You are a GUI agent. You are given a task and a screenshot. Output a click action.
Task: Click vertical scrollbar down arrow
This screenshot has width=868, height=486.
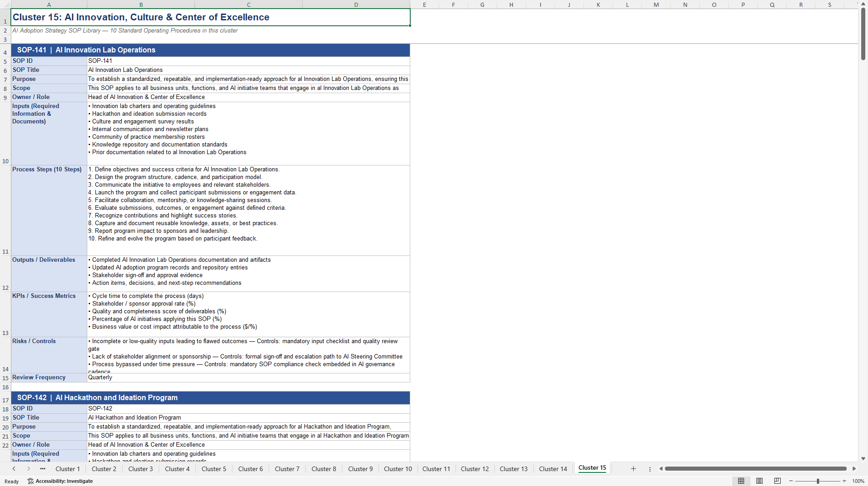(863, 458)
